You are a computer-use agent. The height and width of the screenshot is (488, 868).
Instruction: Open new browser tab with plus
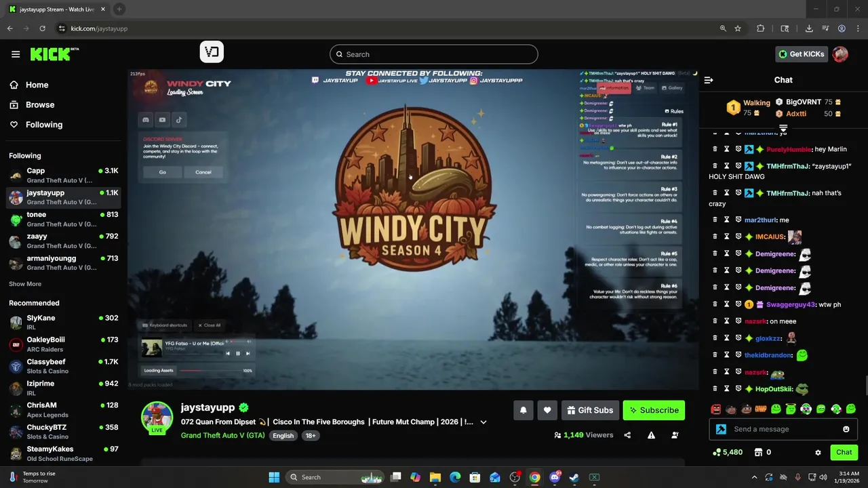tap(119, 9)
